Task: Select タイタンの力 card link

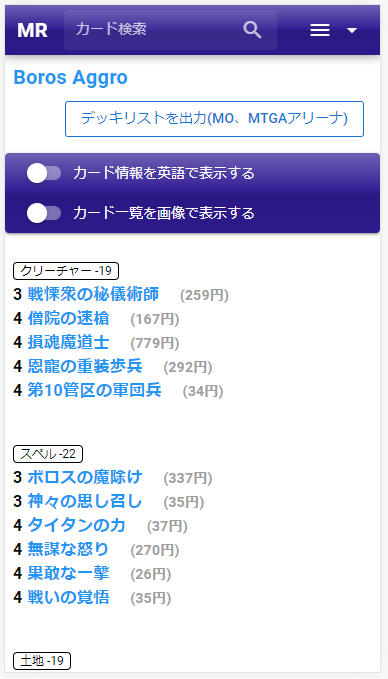Action: [77, 526]
